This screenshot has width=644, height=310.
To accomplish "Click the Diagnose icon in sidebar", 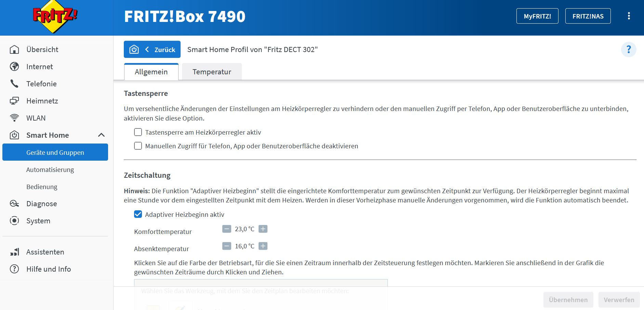I will tap(14, 204).
